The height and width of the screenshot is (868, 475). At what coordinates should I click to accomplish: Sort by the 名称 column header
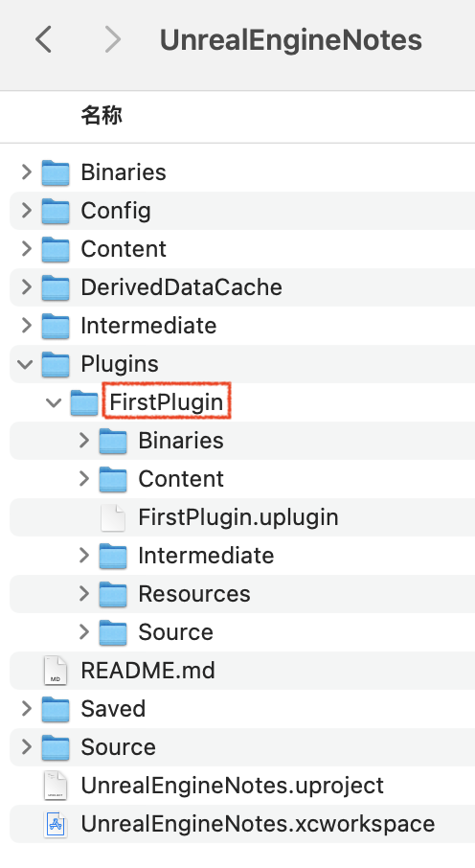(102, 115)
